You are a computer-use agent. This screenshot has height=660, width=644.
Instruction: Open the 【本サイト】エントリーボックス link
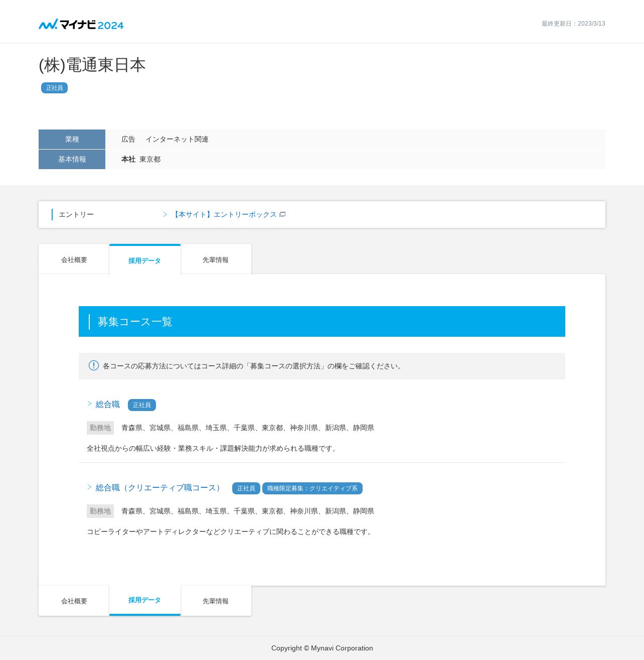[224, 214]
